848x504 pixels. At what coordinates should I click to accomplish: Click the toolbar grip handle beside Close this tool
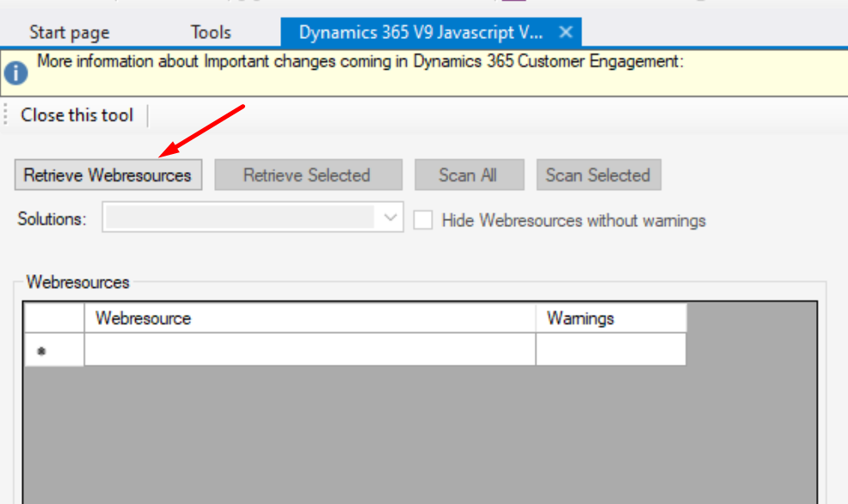click(6, 114)
